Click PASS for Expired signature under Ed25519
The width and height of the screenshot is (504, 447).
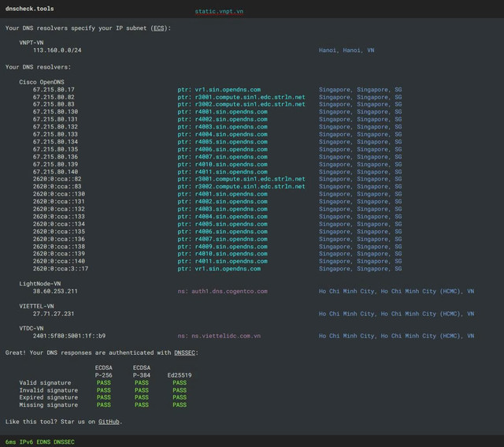coord(180,397)
